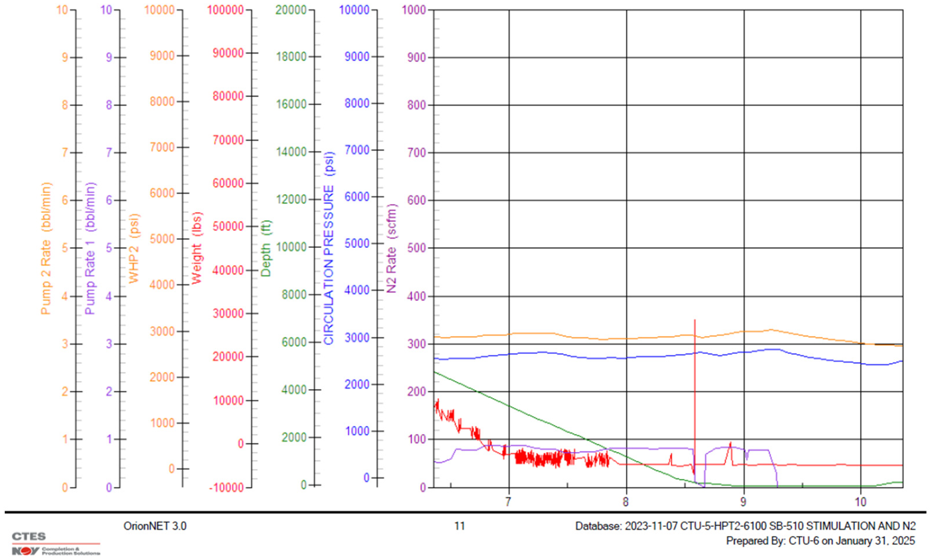This screenshot has height=560, width=930.
Task: Click time marker 10 on x-axis
Action: tap(860, 502)
